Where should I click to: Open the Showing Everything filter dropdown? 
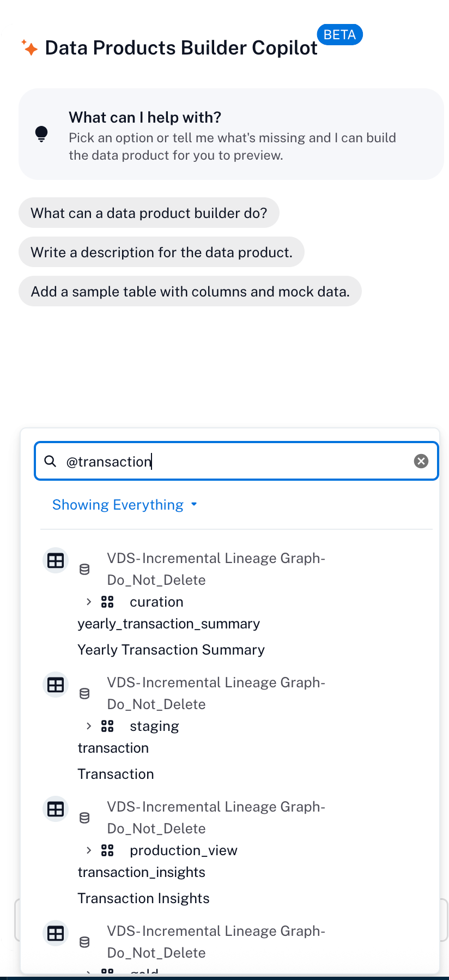125,505
